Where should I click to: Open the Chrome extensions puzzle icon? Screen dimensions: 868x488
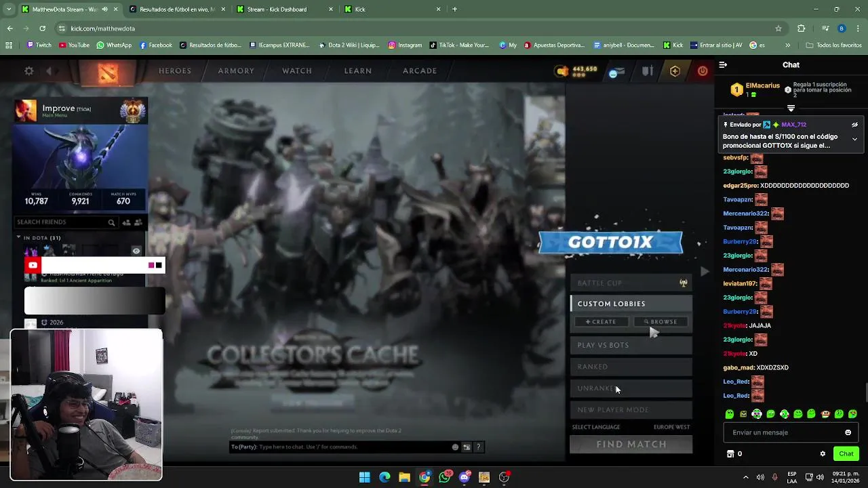[x=801, y=28]
